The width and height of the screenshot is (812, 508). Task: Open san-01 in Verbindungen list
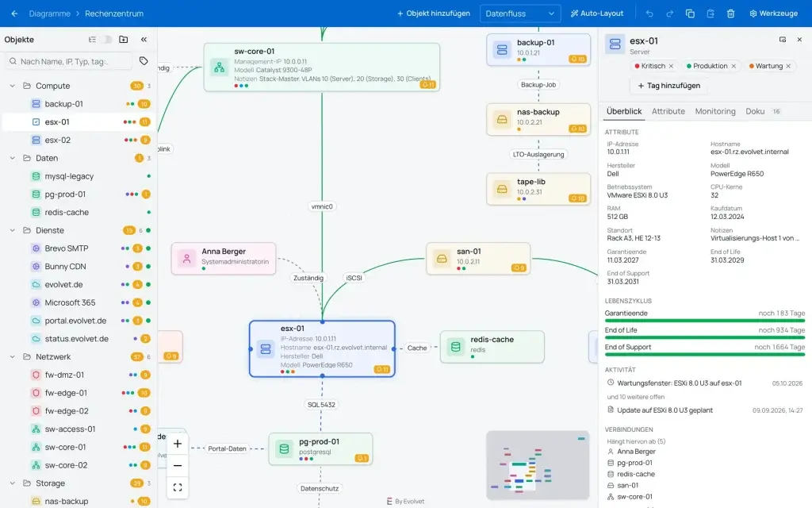click(627, 485)
